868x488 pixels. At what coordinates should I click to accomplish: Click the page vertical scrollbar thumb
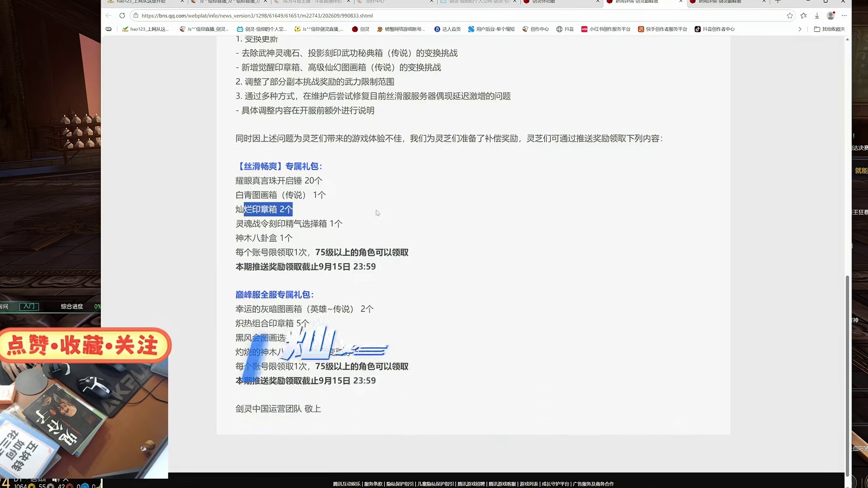(x=847, y=376)
